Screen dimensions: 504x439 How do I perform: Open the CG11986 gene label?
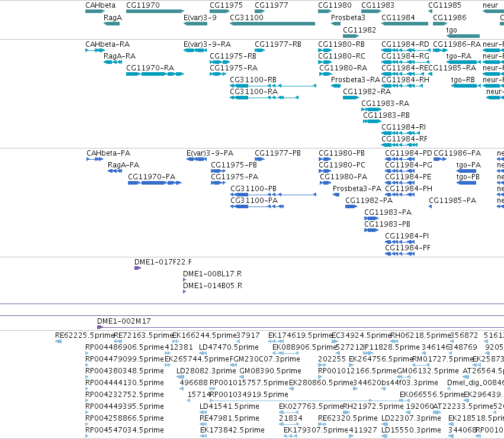tap(450, 17)
